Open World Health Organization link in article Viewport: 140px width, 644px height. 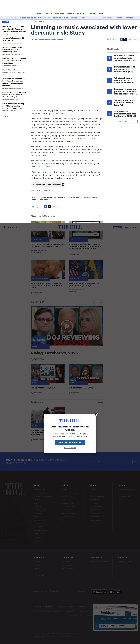47,147
